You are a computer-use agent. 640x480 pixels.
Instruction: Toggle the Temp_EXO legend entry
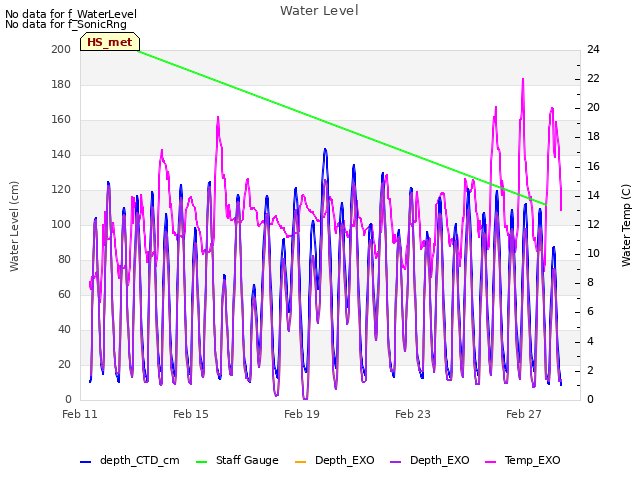[522, 460]
